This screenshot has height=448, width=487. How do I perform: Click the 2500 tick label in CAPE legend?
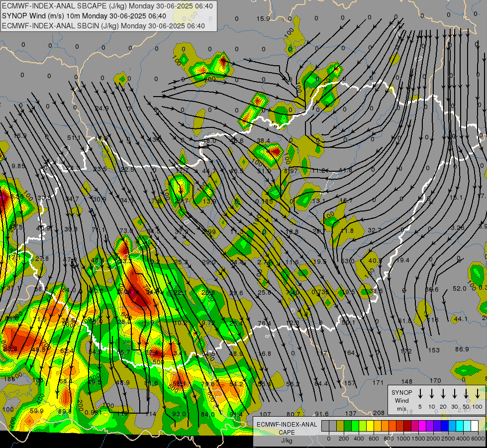pos(448,439)
